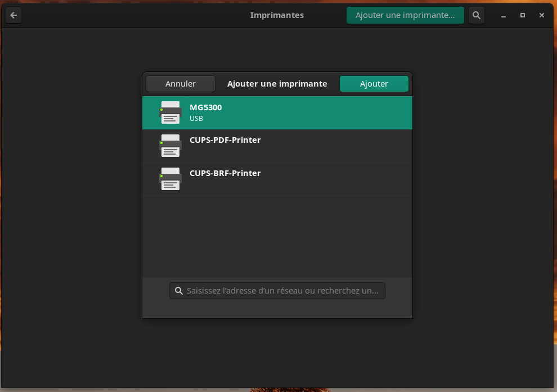The height and width of the screenshot is (392, 557).
Task: Select the CUPS-PDF-Printer name
Action: pyautogui.click(x=225, y=140)
